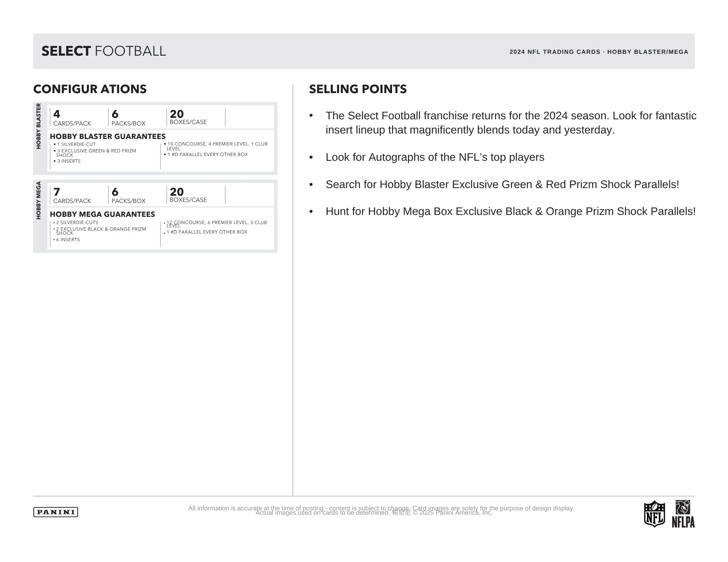Click the NFLPA logo
Image resolution: width=728 pixels, height=562 pixels.
(x=683, y=514)
